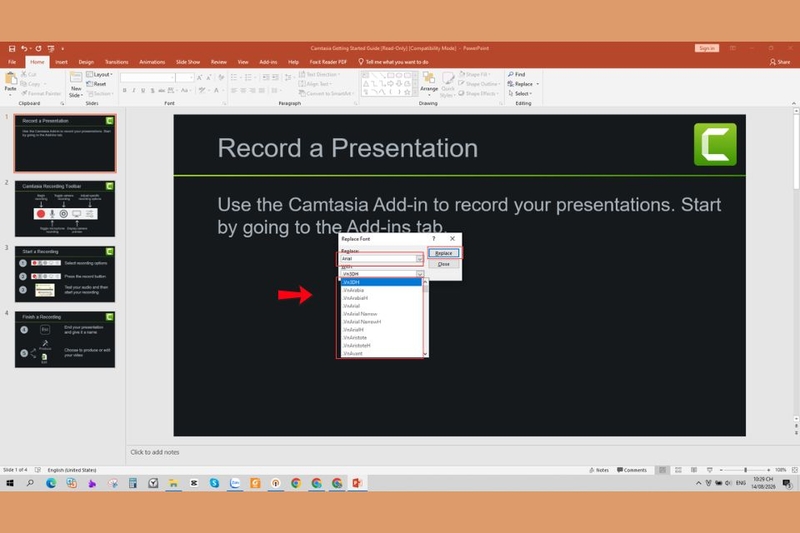Select .VnArabia font in list
Image resolution: width=800 pixels, height=533 pixels.
point(382,290)
